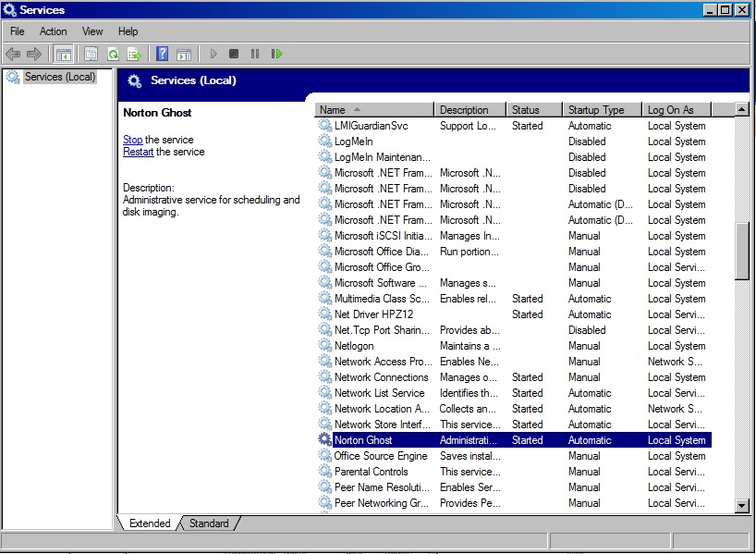Open the Help menu
Screen dimensions: 756x554
tap(128, 31)
